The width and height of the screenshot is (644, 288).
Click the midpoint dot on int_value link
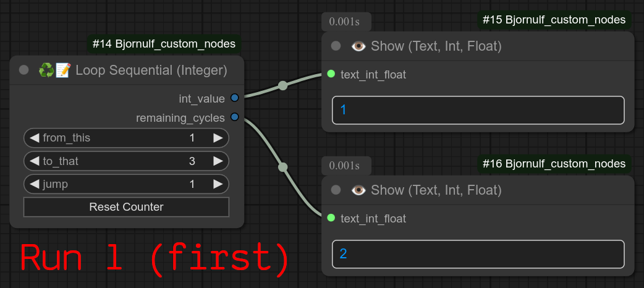(283, 85)
